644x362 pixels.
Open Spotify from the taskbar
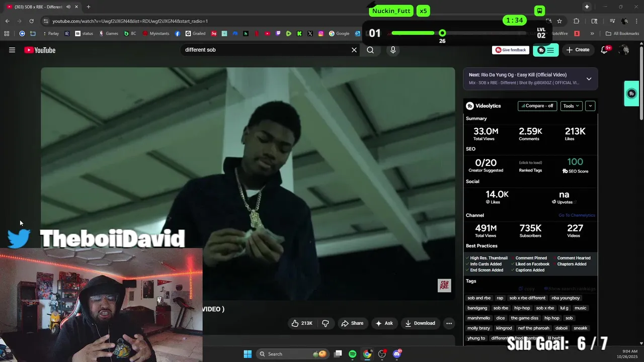(352, 354)
